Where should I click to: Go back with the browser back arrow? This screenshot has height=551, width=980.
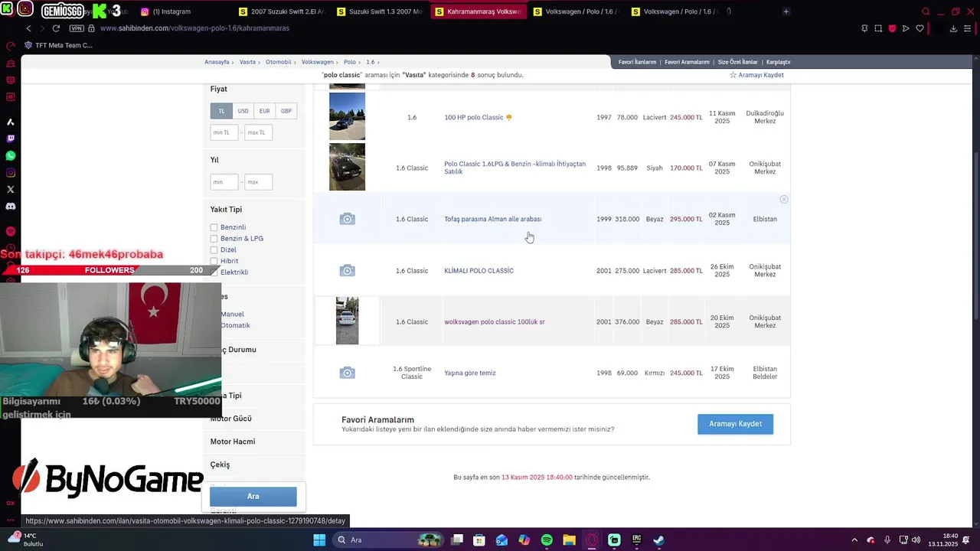click(x=28, y=28)
